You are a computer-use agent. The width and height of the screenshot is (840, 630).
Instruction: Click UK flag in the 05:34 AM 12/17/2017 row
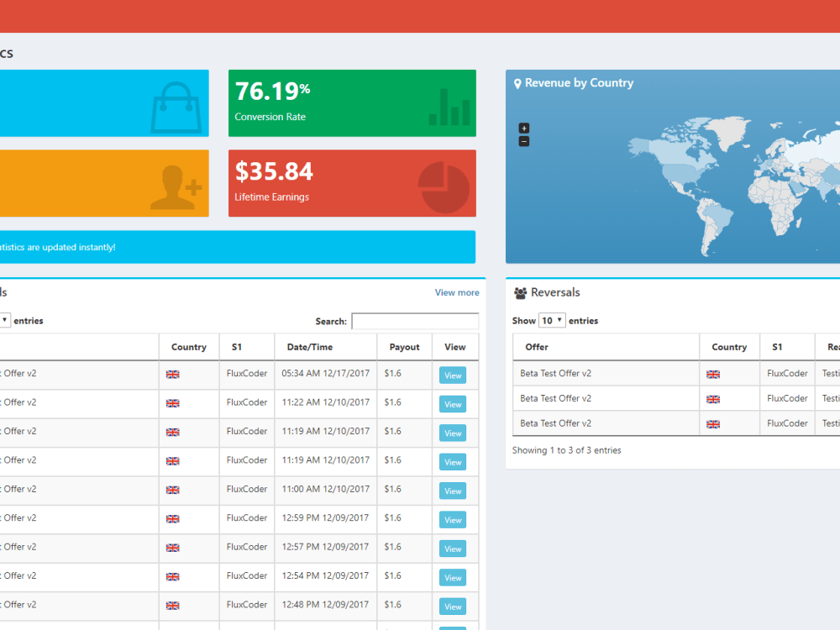point(172,375)
